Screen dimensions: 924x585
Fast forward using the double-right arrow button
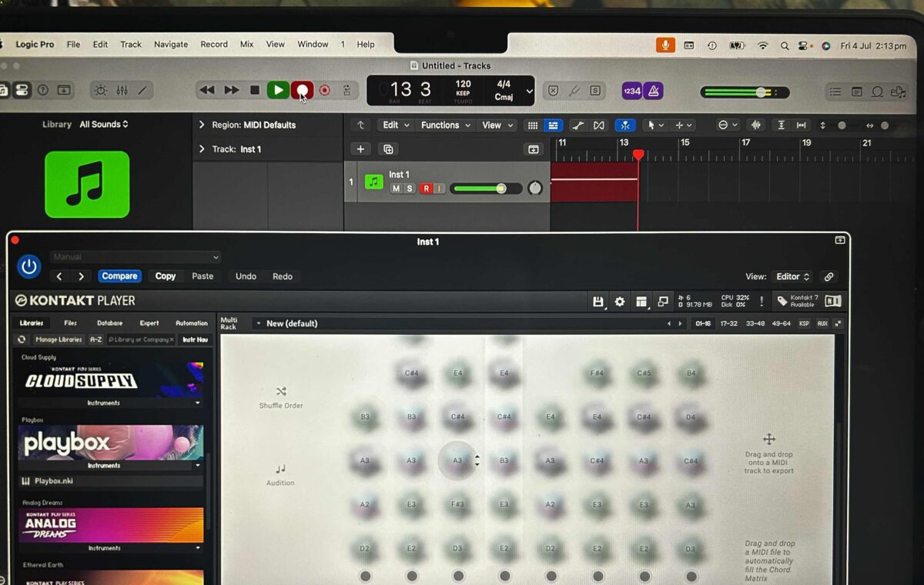(231, 90)
